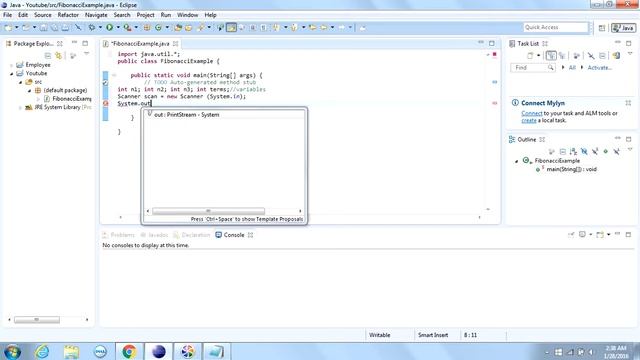
Task: Click the error marker beside System.out line
Action: (x=105, y=104)
